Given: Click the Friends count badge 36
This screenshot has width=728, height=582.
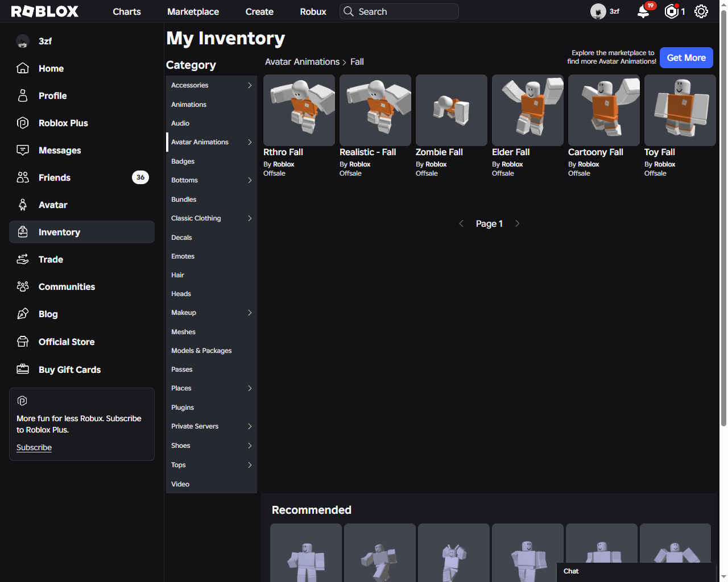Looking at the screenshot, I should 140,177.
